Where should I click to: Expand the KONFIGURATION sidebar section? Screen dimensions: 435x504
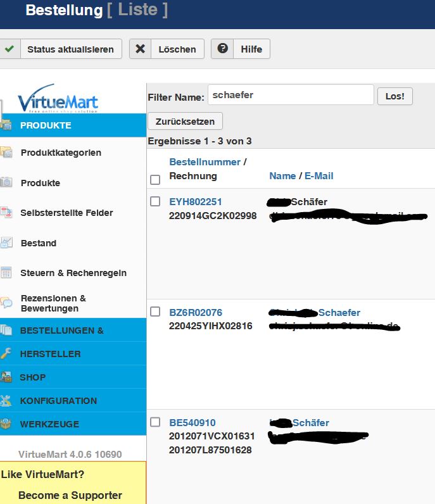(x=58, y=401)
